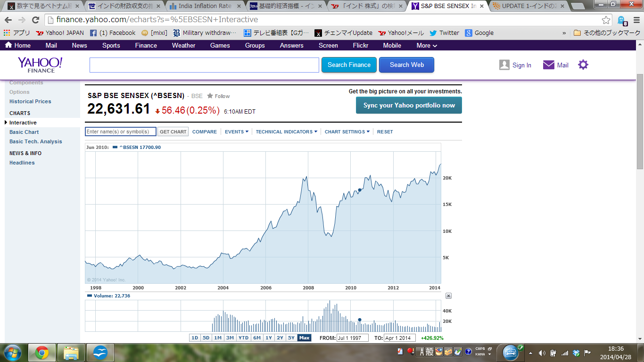Set the chart range to 1M

(217, 338)
